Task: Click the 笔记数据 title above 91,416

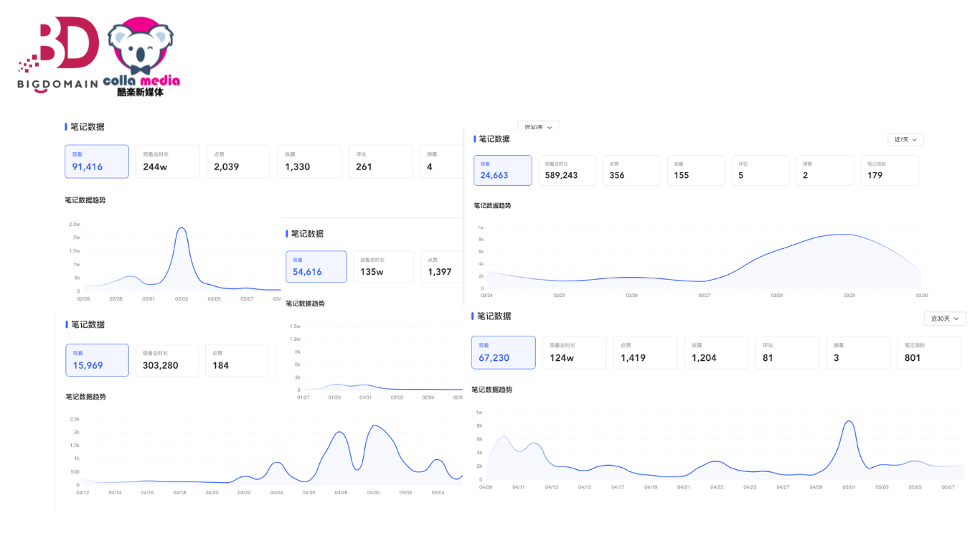Action: (x=87, y=127)
